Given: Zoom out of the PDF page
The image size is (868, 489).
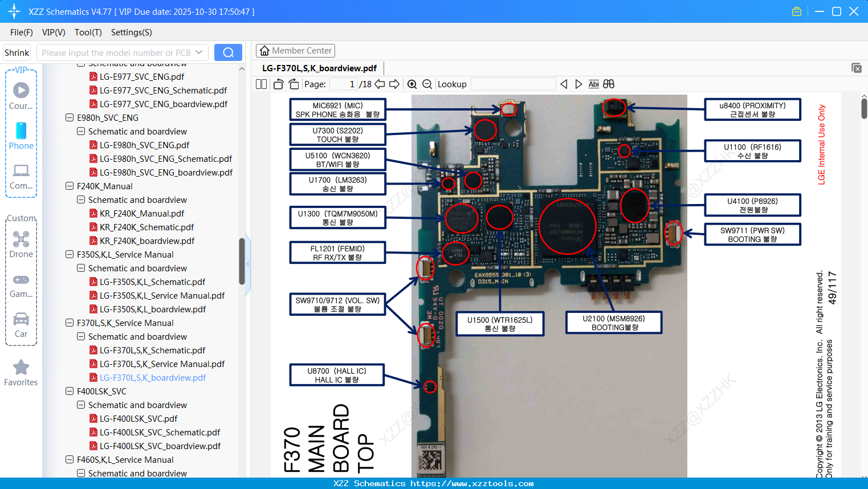Looking at the screenshot, I should (426, 84).
